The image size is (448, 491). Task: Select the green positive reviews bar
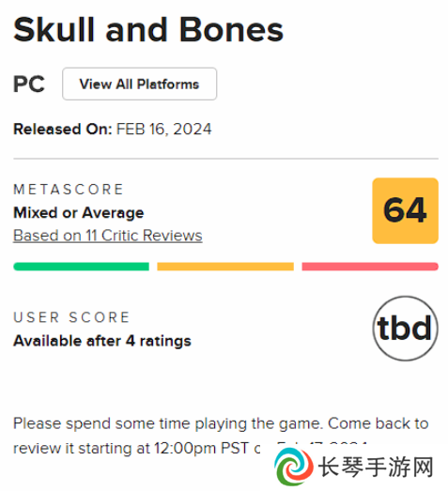[81, 267]
